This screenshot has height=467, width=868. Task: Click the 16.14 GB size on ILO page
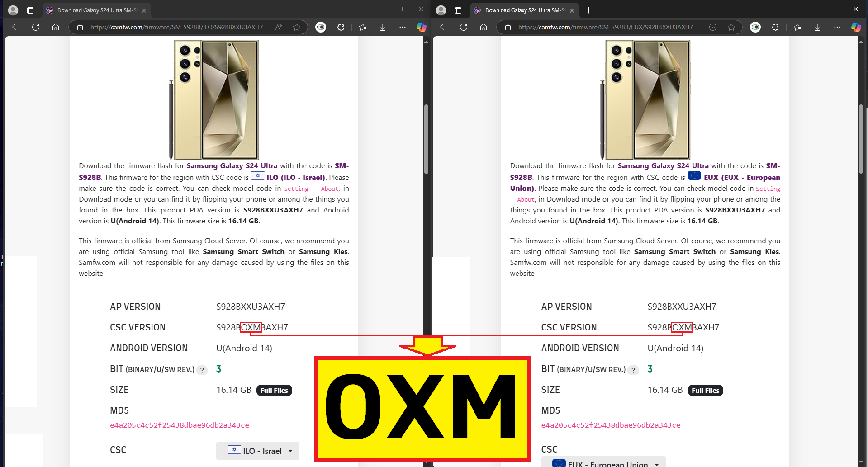click(x=234, y=390)
